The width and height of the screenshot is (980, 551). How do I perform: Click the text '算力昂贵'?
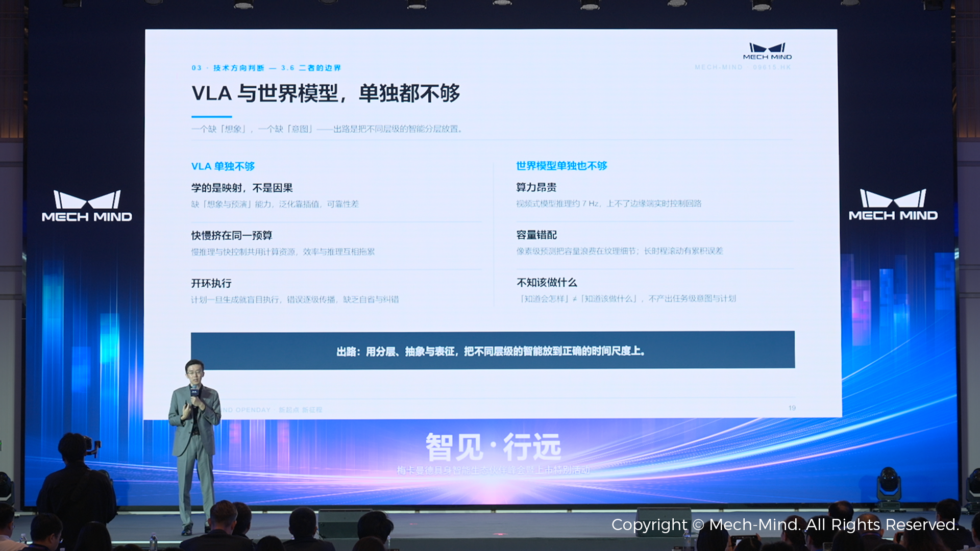[x=536, y=188]
